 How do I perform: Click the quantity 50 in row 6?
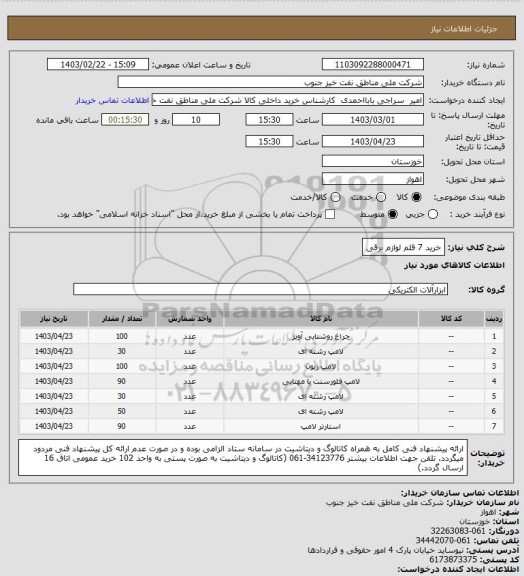[122, 411]
